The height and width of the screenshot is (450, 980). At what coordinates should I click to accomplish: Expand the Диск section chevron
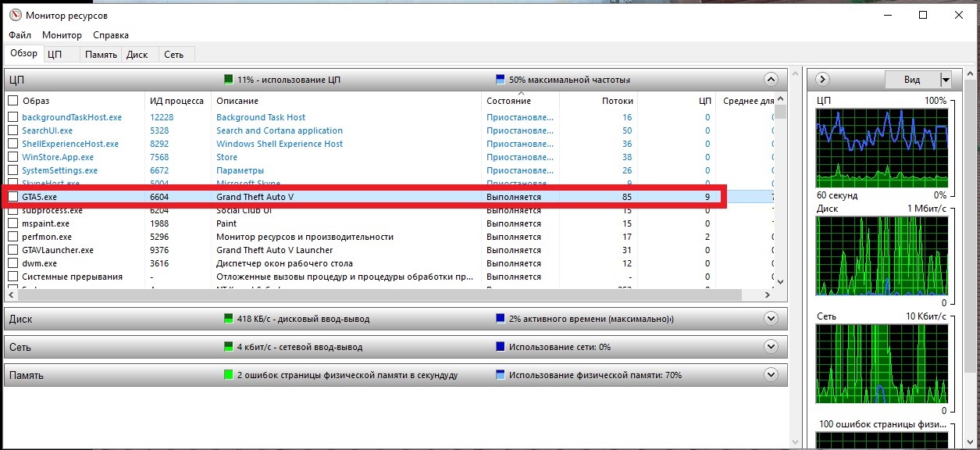click(772, 319)
